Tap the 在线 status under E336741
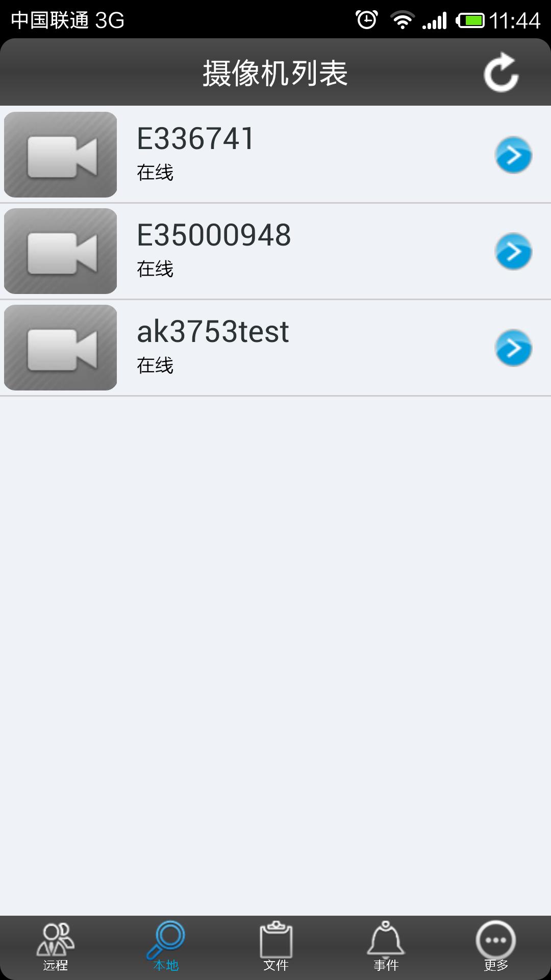551x980 pixels. tap(155, 173)
